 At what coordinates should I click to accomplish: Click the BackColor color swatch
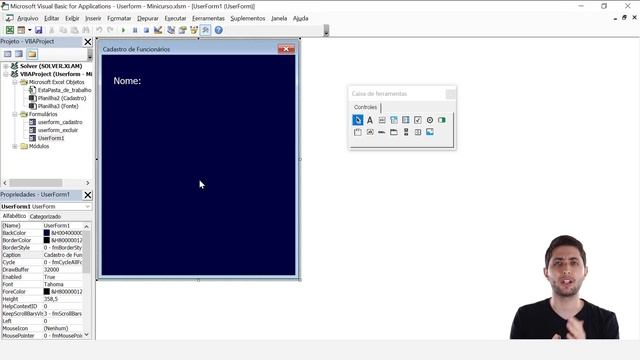coord(47,233)
